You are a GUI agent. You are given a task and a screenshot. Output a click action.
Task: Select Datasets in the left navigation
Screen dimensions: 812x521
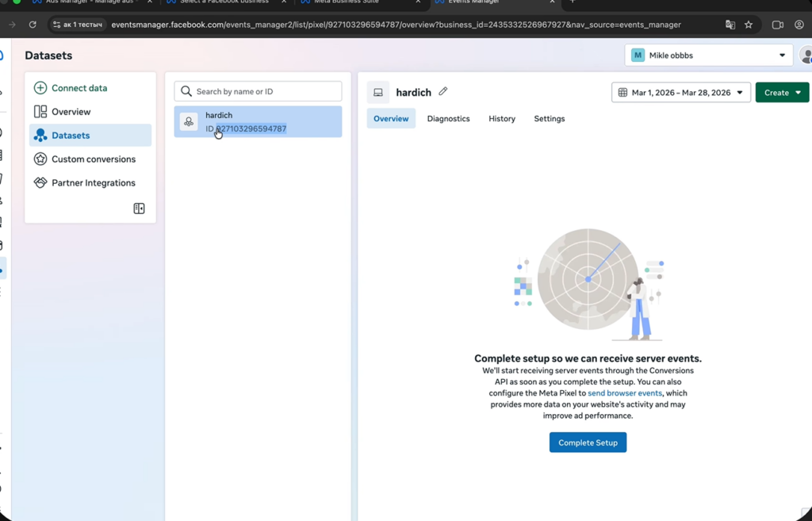coord(90,135)
